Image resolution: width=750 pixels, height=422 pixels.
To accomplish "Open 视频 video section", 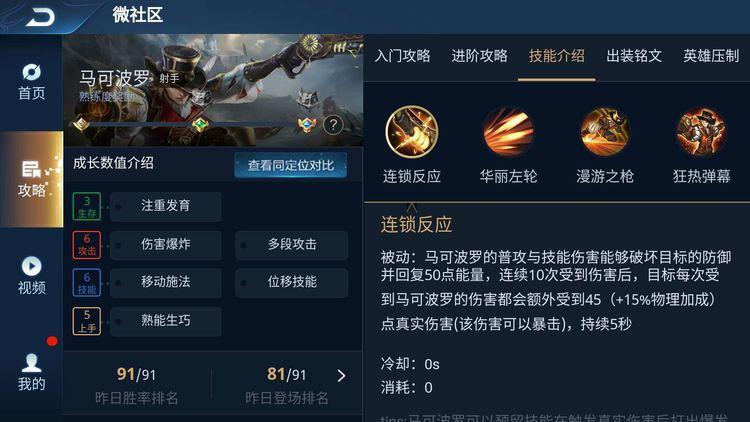I will click(32, 276).
